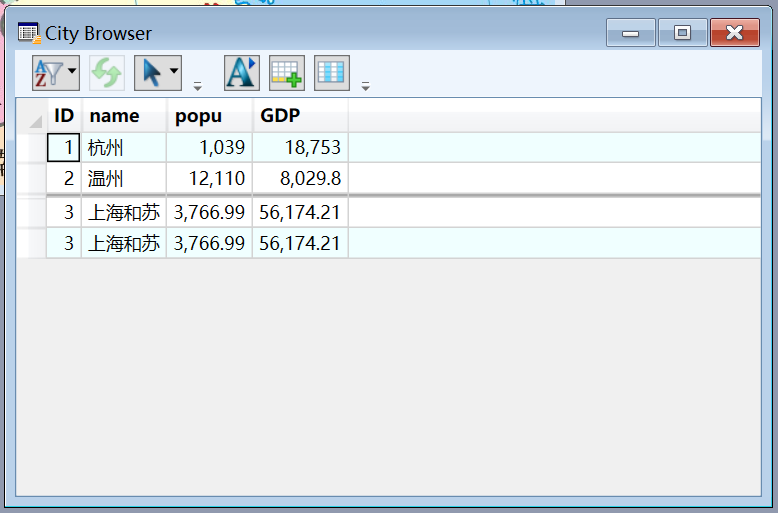Viewport: 778px width, 513px height.
Task: Click the ID column header
Action: 64,116
